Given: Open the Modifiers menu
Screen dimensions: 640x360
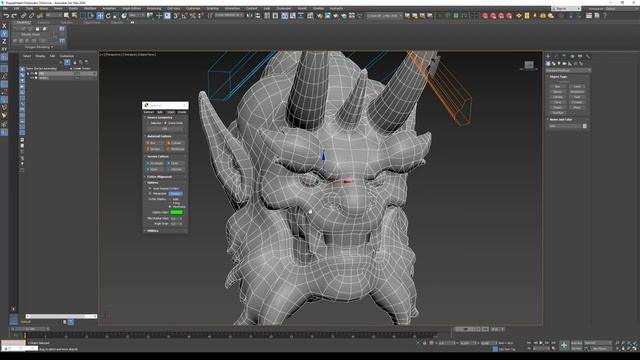Looking at the screenshot, I should (x=90, y=8).
